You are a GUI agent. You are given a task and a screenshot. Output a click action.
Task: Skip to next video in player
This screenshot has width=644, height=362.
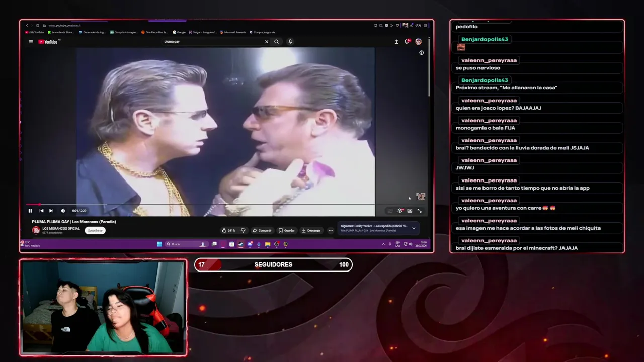pyautogui.click(x=51, y=211)
